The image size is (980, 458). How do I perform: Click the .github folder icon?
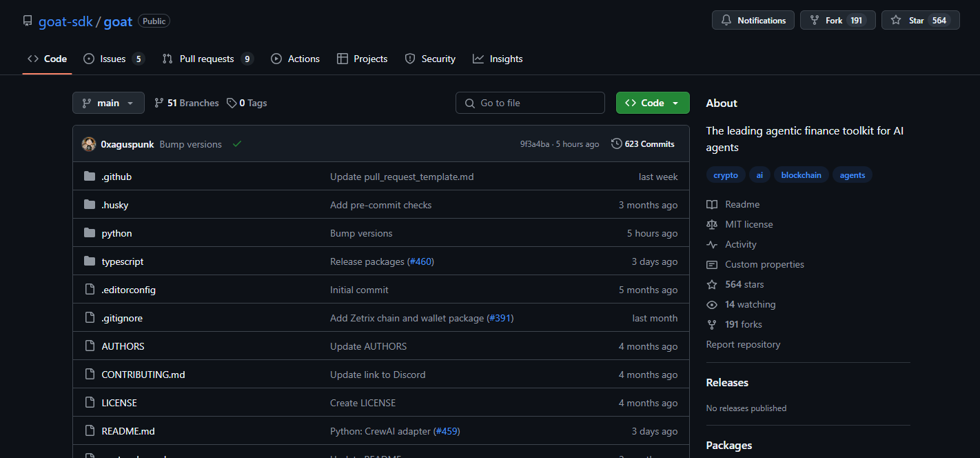90,177
